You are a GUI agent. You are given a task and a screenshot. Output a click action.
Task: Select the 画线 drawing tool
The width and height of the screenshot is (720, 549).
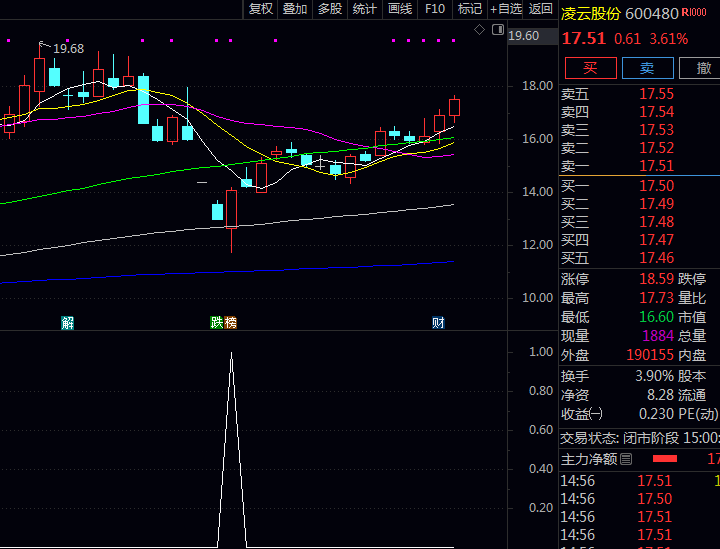[x=399, y=9]
